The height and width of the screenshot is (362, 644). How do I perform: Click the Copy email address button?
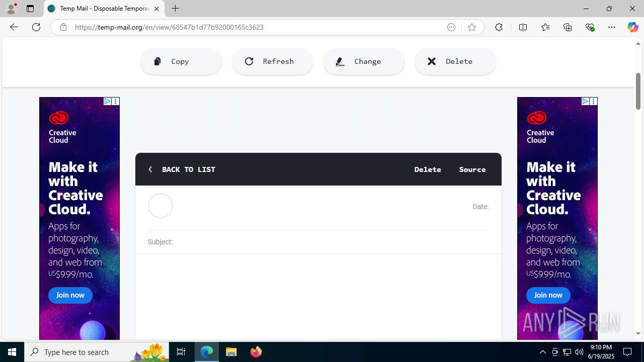[181, 61]
